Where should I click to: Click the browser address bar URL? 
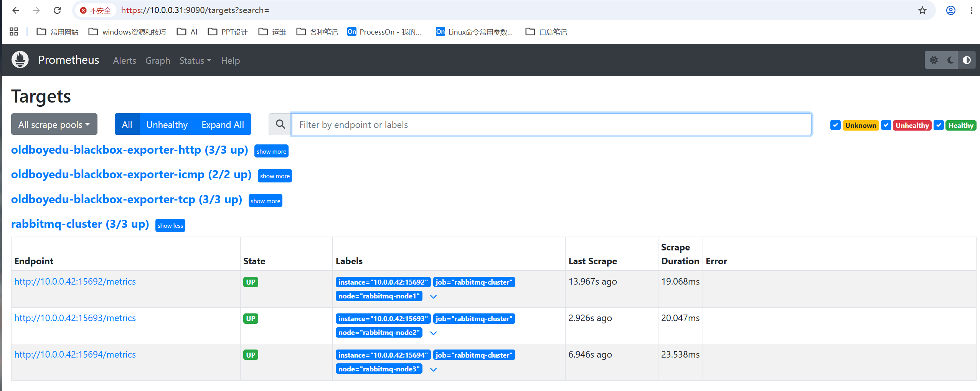pyautogui.click(x=195, y=10)
